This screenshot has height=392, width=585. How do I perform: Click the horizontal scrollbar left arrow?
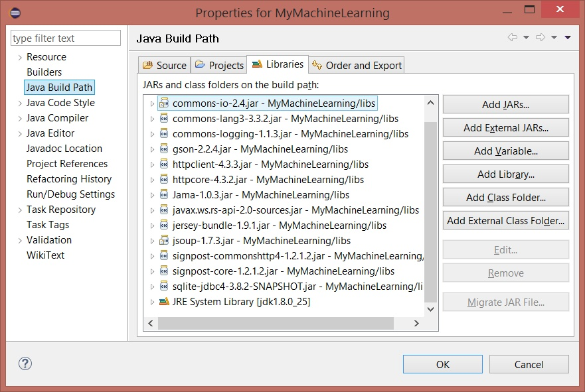151,323
